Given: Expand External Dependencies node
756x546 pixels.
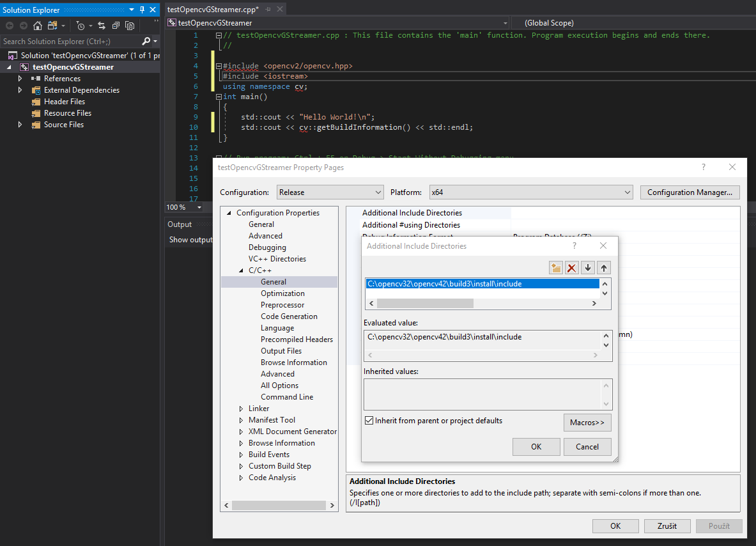Looking at the screenshot, I should [x=20, y=90].
